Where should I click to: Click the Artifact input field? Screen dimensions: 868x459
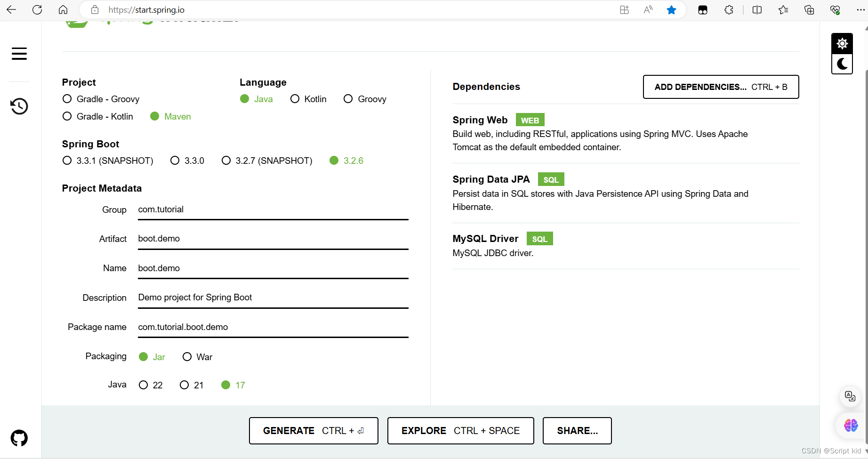pyautogui.click(x=273, y=239)
